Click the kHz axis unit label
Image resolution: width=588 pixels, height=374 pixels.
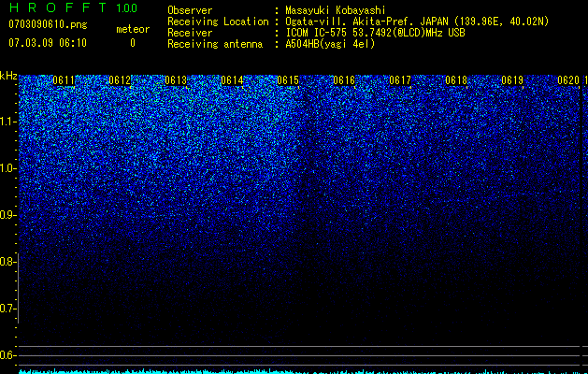pos(8,76)
